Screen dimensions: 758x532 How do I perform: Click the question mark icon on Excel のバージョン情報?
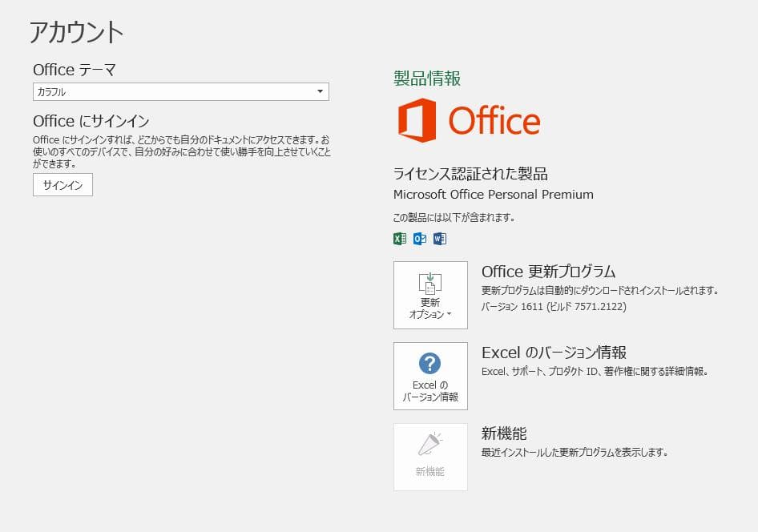tap(430, 365)
